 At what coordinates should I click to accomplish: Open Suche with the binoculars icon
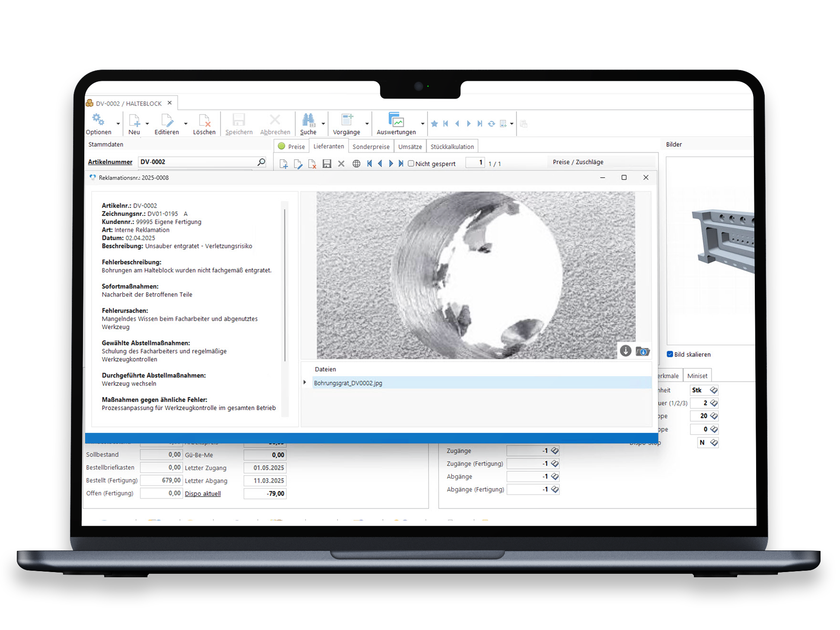(x=308, y=120)
